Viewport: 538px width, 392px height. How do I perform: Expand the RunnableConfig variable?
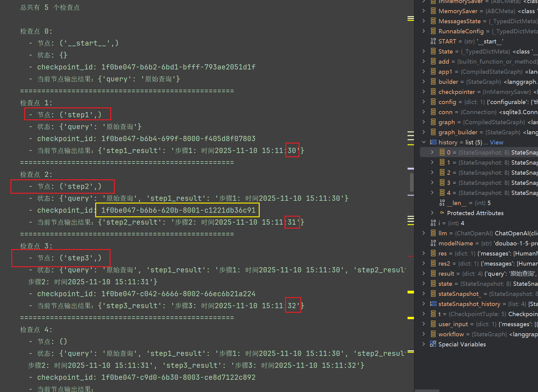coord(423,31)
